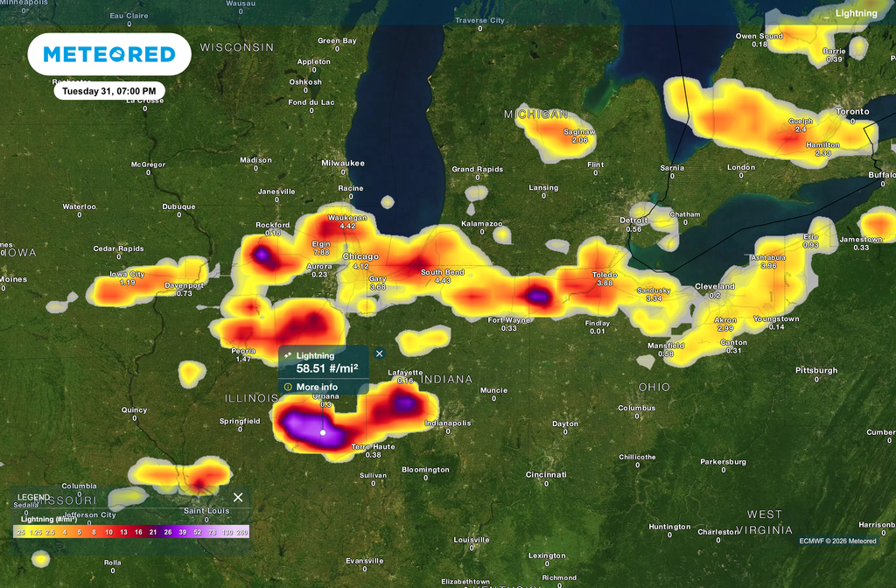Viewport: 896px width, 588px height.
Task: Dismiss the Legend panel
Action: pyautogui.click(x=237, y=497)
